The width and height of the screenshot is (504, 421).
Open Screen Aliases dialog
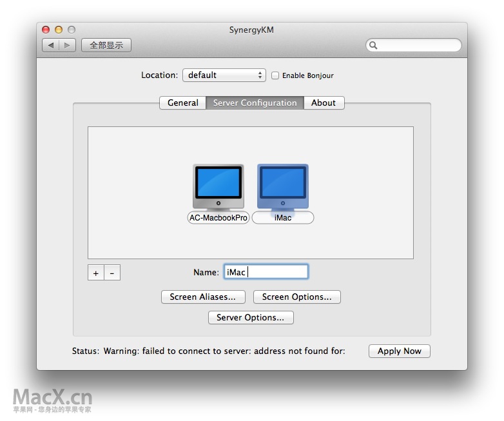(x=203, y=297)
